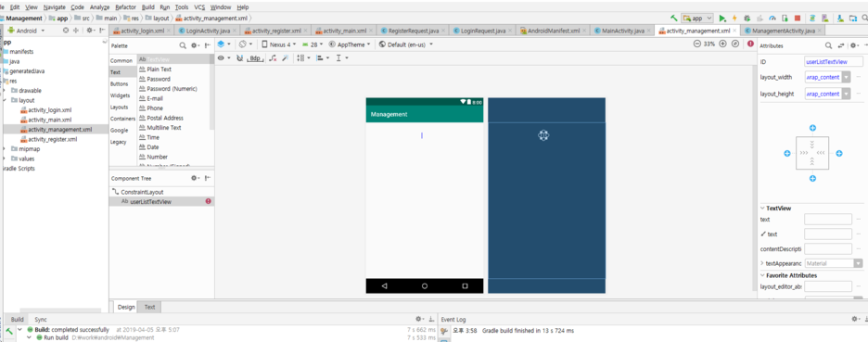Viewport: 868px width, 342px height.
Task: Search attributes with magnifier icon
Action: coord(829,45)
